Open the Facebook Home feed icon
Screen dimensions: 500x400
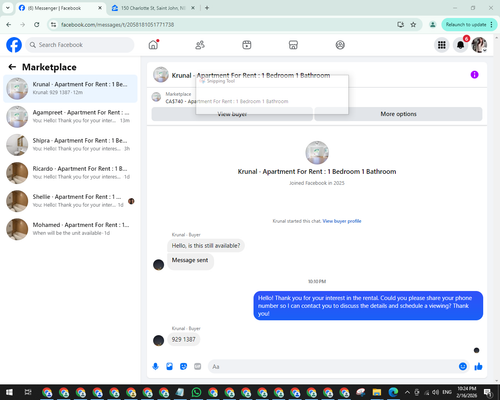(153, 45)
